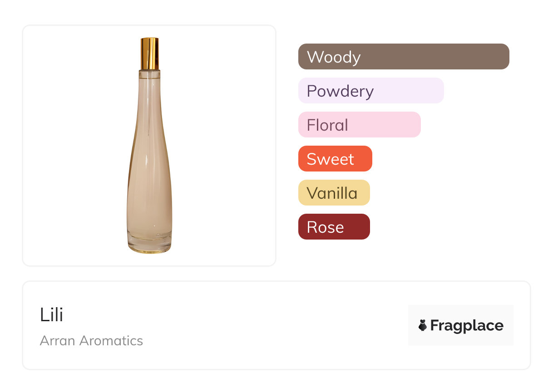Viewport: 553px width, 392px height.
Task: Click the Fragplace flask logo icon
Action: pos(423,325)
